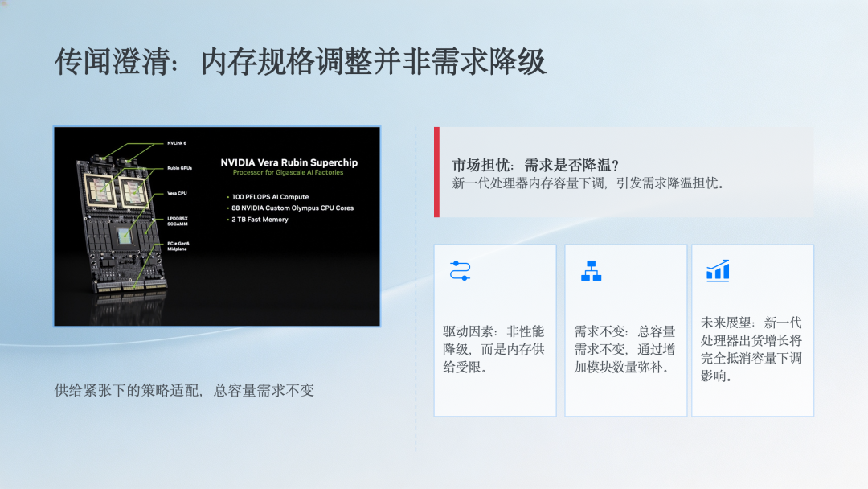This screenshot has height=489, width=868.
Task: Click the text '新一代处理器内存容量下调，引发需求降温担忧。'
Action: point(590,183)
